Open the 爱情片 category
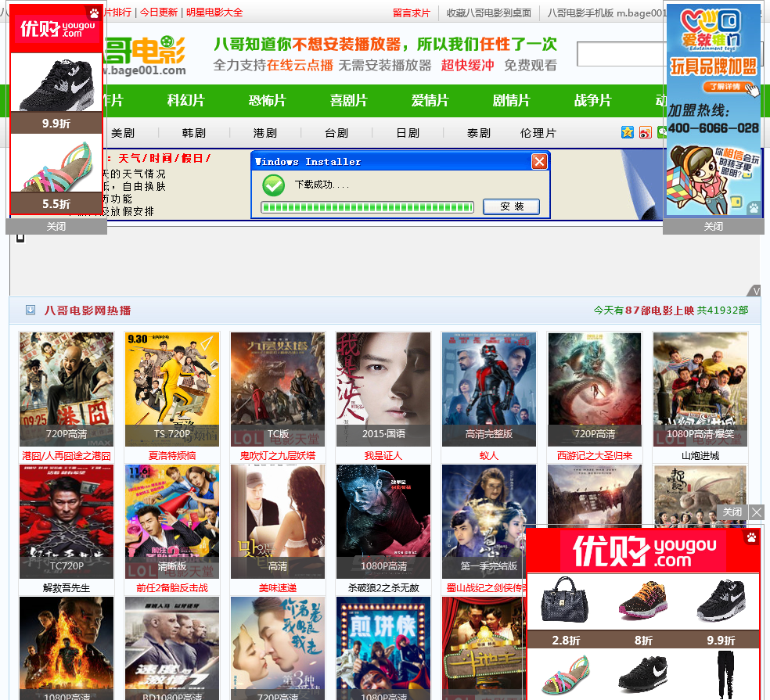The image size is (770, 700). 430,101
